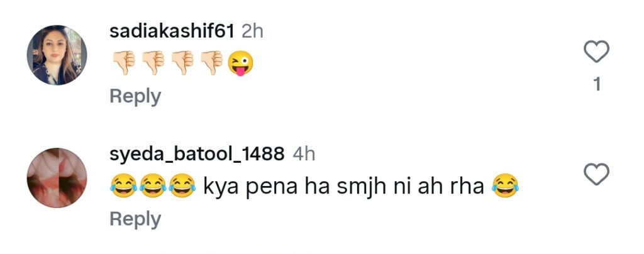The image size is (644, 254).
Task: Click the 4h timestamp beside syeda_batool_1488
Action: click(304, 154)
